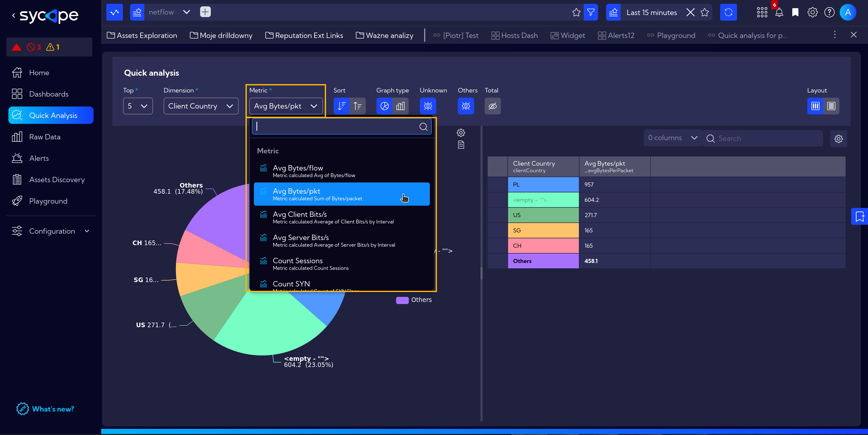Open the netflow stream dropdown
The image size is (868, 435).
coord(186,12)
